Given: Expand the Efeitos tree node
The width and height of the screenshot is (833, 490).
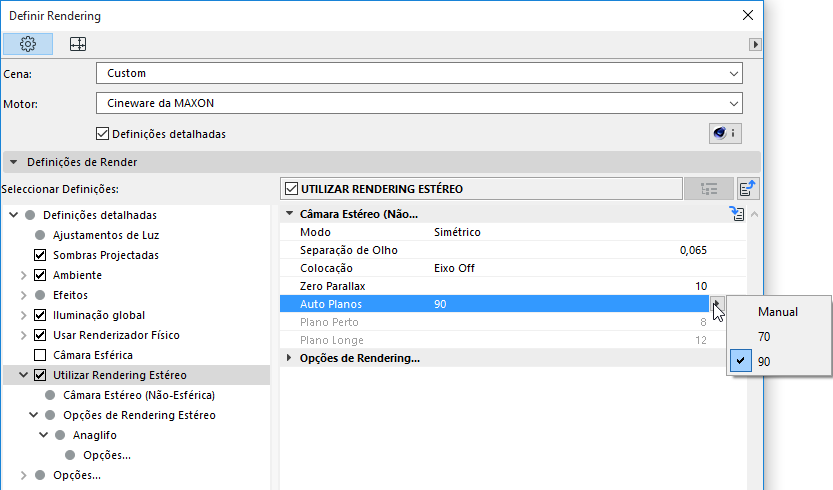Looking at the screenshot, I should (23, 295).
